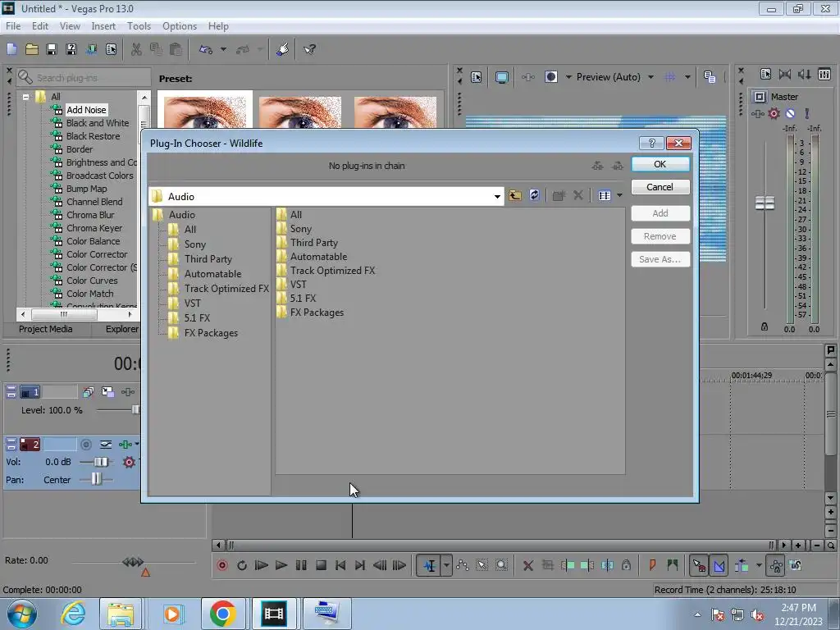Toggle the Master fader lock icon
Viewport: 840px width, 630px height.
point(765,326)
